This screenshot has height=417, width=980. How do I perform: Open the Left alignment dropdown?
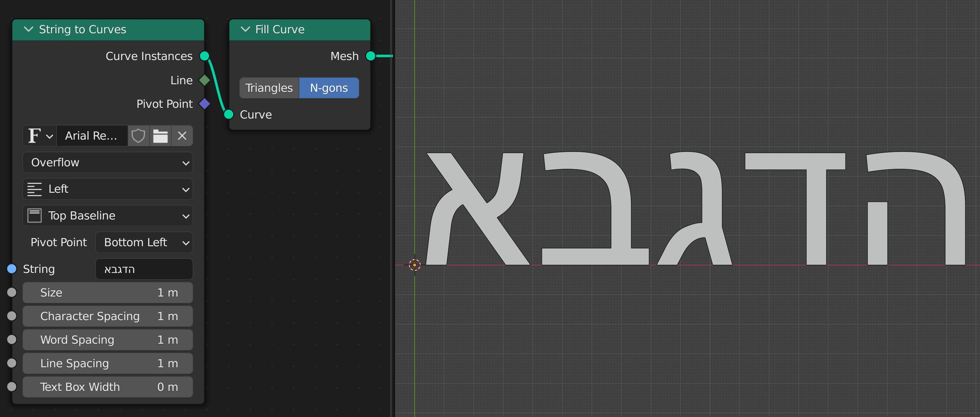tap(108, 189)
